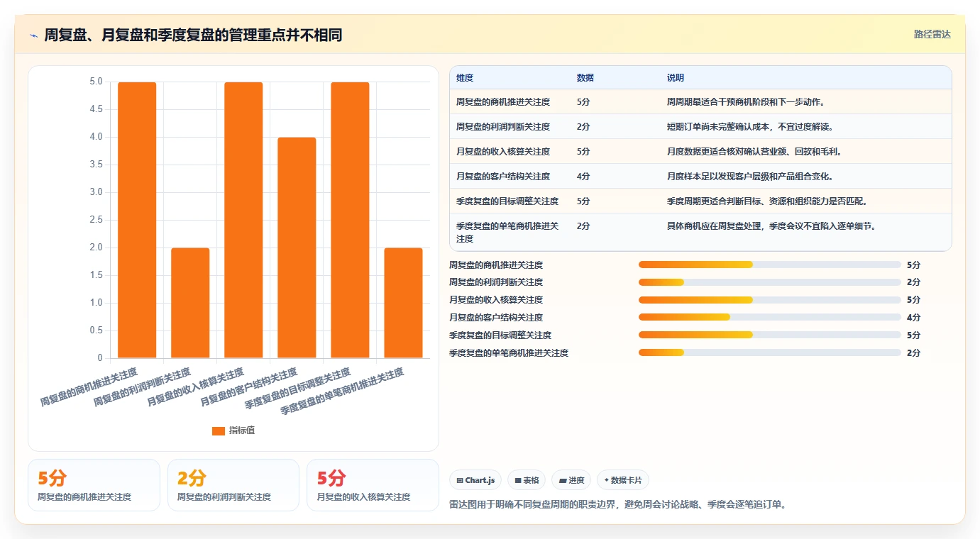Click the explanation 短期订单尚未完整确认成本，不宜过度解读。
The width and height of the screenshot is (980, 539).
(x=750, y=126)
